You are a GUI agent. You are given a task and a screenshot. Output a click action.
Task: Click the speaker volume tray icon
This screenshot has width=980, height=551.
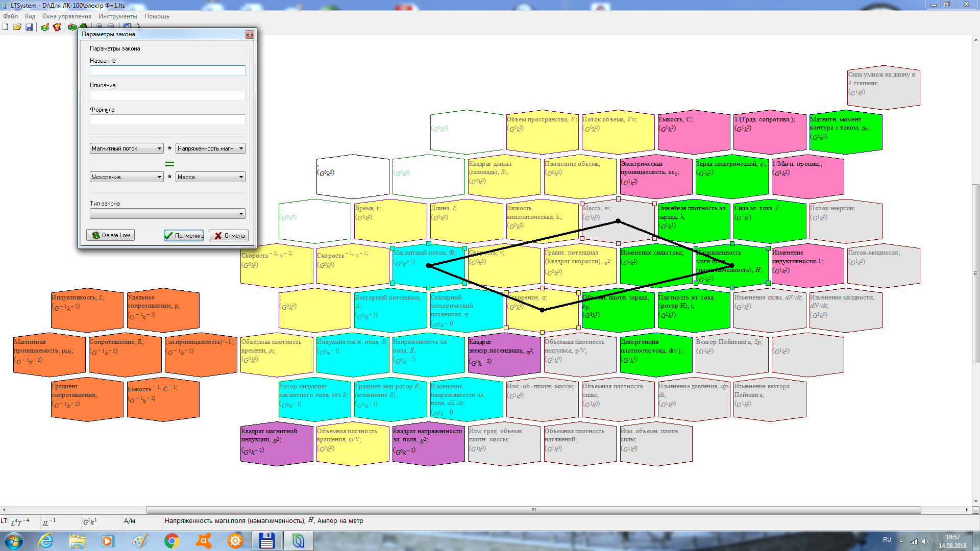tap(926, 541)
